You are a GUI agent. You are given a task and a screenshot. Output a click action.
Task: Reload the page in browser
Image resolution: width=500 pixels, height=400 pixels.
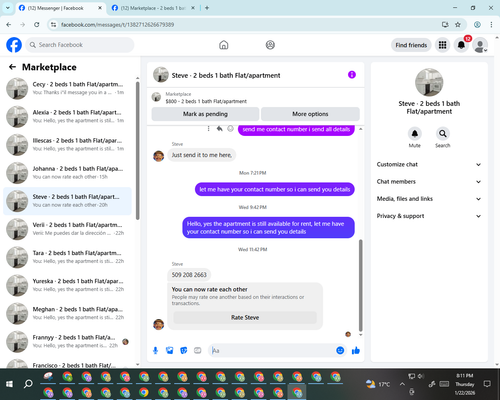coord(37,25)
